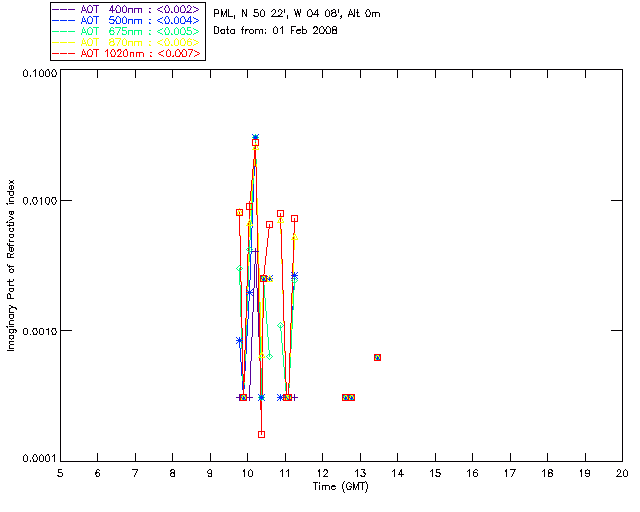
Task: Click the 0.0010 y-axis label
Action: [40, 331]
